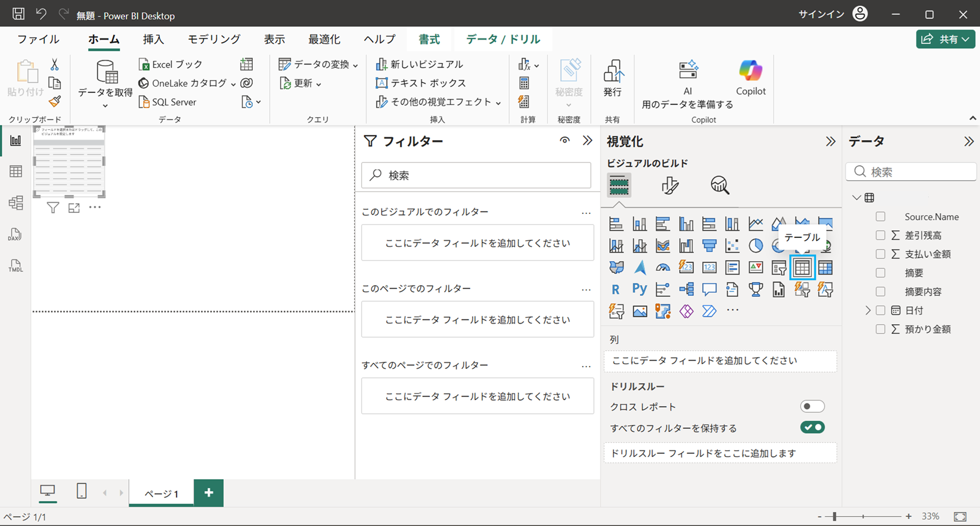The image size is (980, 526).
Task: Open the ファイル menu
Action: pos(38,39)
